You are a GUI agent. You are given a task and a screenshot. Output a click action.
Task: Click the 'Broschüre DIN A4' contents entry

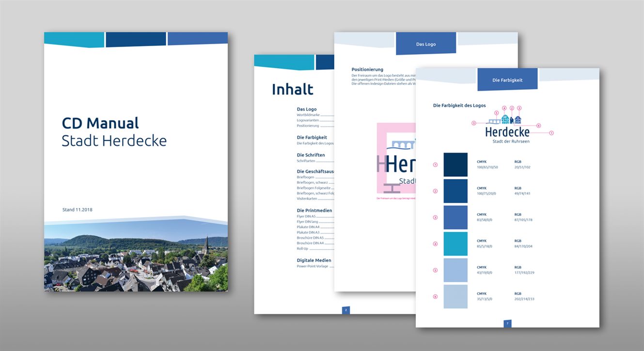coord(310,243)
